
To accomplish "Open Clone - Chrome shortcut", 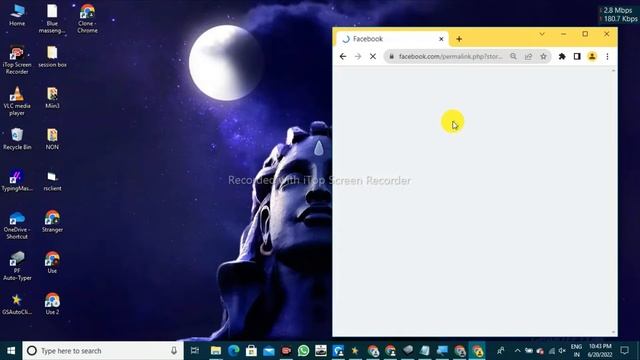I will tap(87, 19).
